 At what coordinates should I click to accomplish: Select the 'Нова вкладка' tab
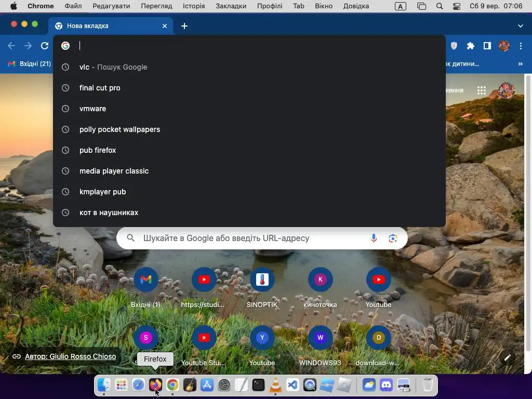111,26
